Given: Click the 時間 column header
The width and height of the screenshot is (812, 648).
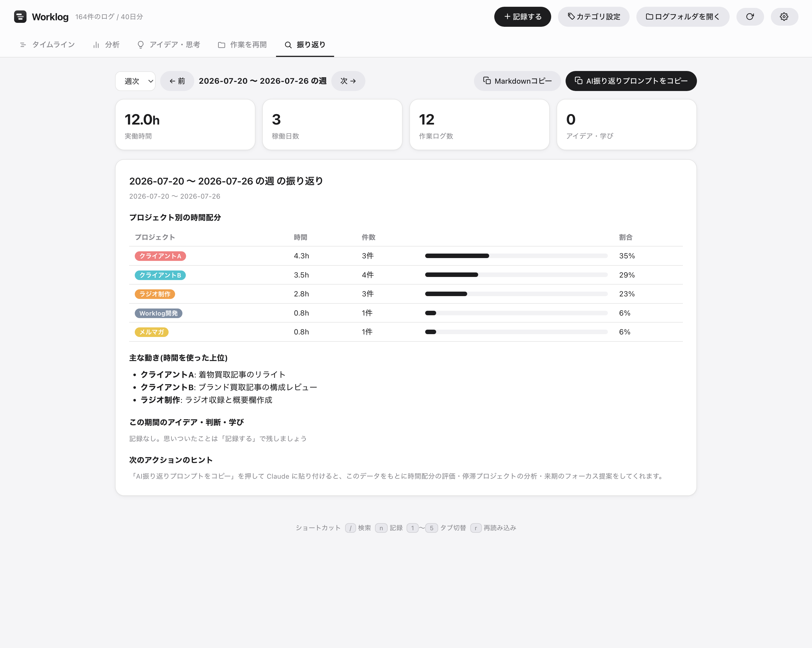Looking at the screenshot, I should click(301, 237).
